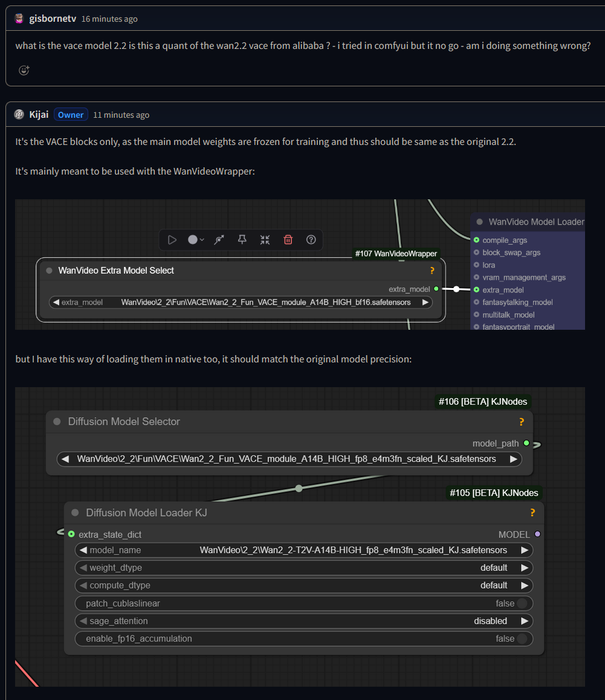Click help question mark on WanVideo Extra Model Select
Viewport: 605px width, 700px height.
coord(432,271)
